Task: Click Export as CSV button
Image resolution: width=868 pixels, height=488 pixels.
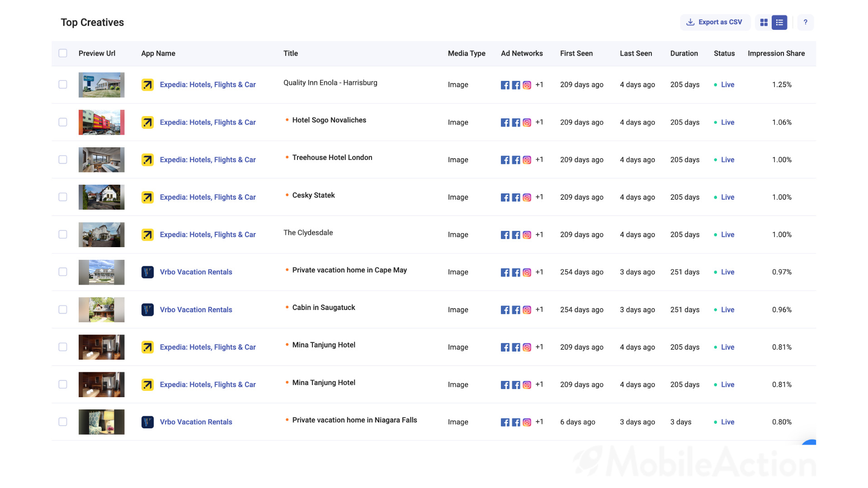Action: (715, 22)
